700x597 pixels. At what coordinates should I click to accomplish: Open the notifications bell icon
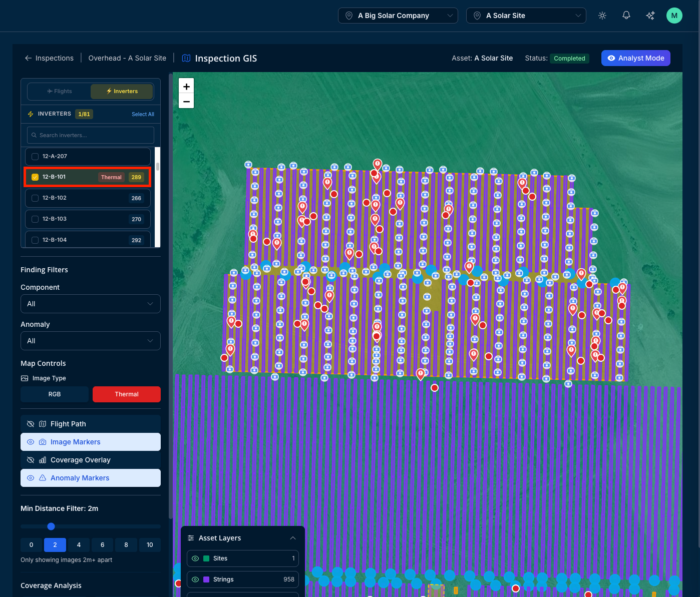point(626,16)
